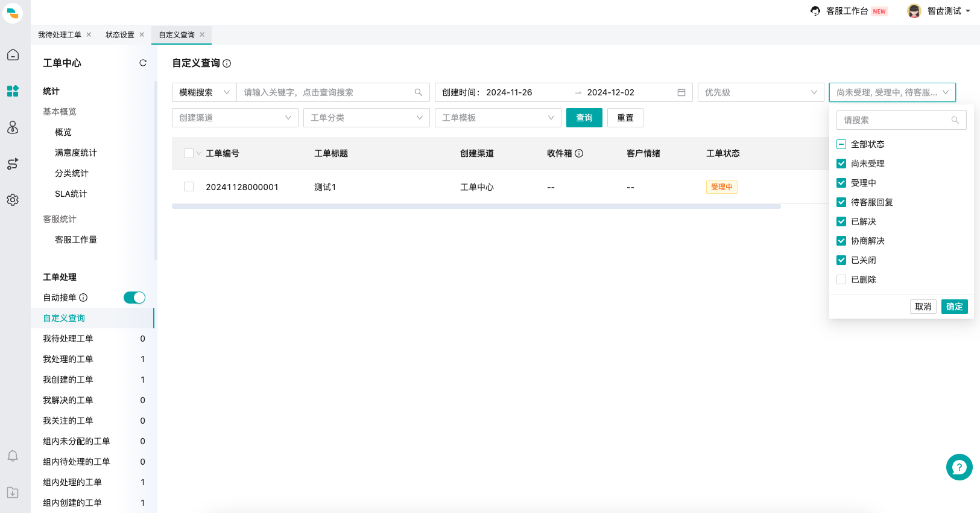
Task: Click the 客服工作台 headset icon
Action: (815, 11)
